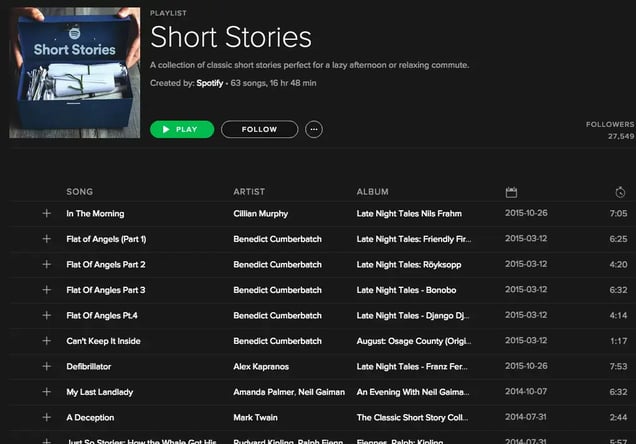The height and width of the screenshot is (444, 636).
Task: Open album An Evening With Neil Gaiman
Action: 413,392
